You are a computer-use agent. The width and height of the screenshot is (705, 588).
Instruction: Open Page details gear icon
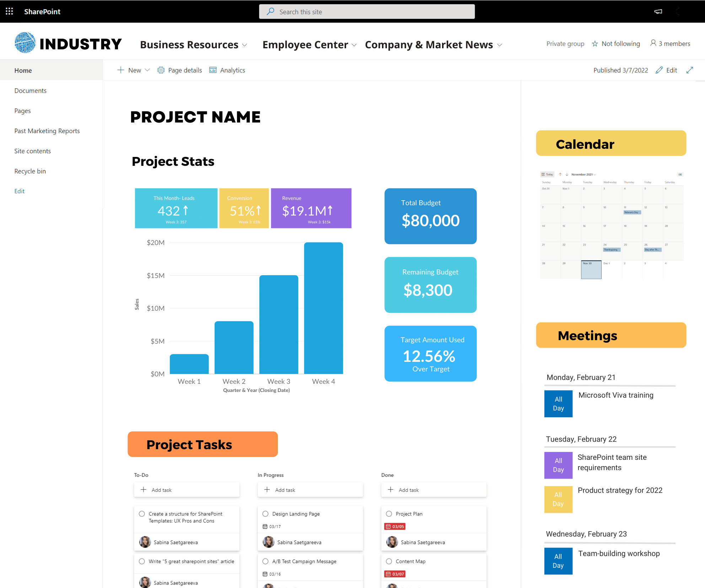161,70
